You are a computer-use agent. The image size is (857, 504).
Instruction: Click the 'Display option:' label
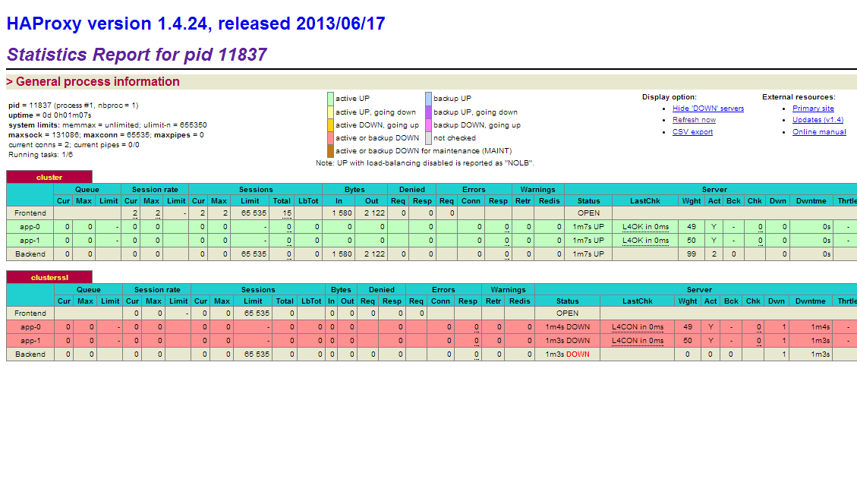coord(669,96)
